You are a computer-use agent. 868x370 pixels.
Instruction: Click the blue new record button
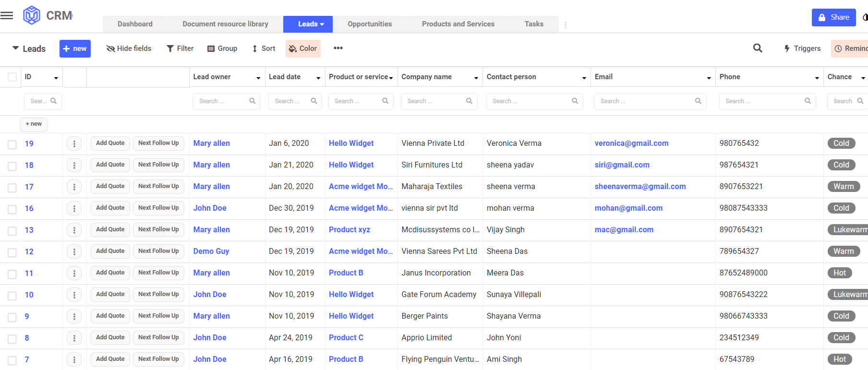coord(75,48)
